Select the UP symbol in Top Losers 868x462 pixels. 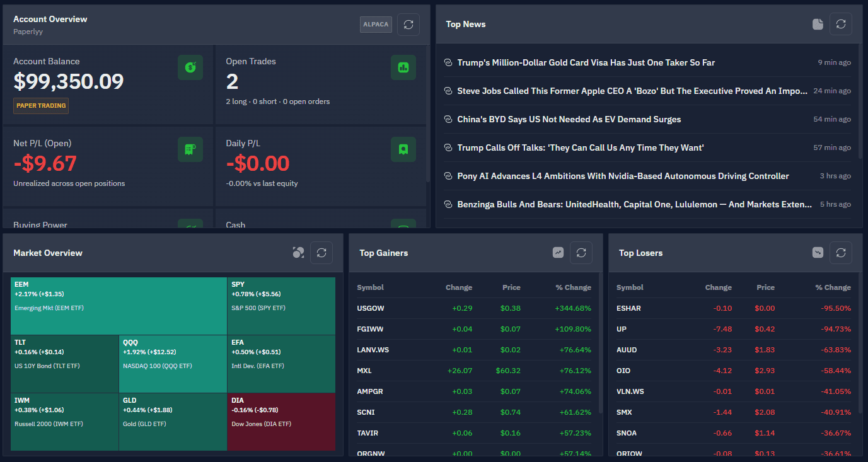point(622,329)
